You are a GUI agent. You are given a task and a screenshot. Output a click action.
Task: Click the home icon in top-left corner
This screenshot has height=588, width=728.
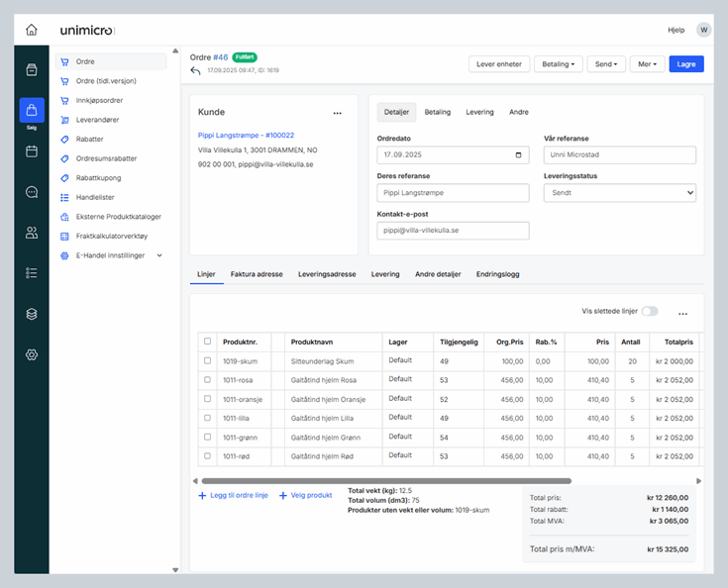32,30
